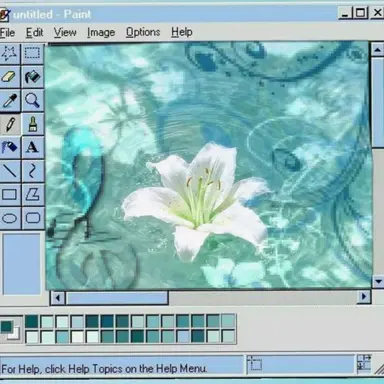Open the View menu
This screenshot has height=384, width=384.
[x=65, y=33]
